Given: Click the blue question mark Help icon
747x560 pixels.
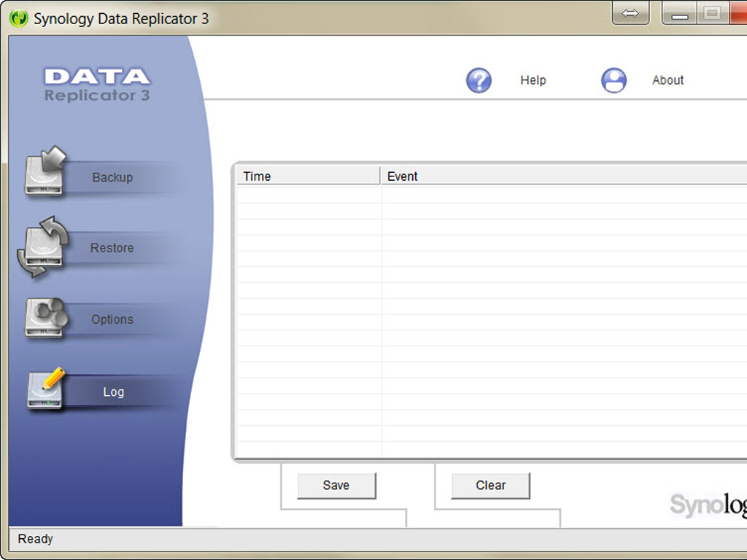Looking at the screenshot, I should click(479, 80).
